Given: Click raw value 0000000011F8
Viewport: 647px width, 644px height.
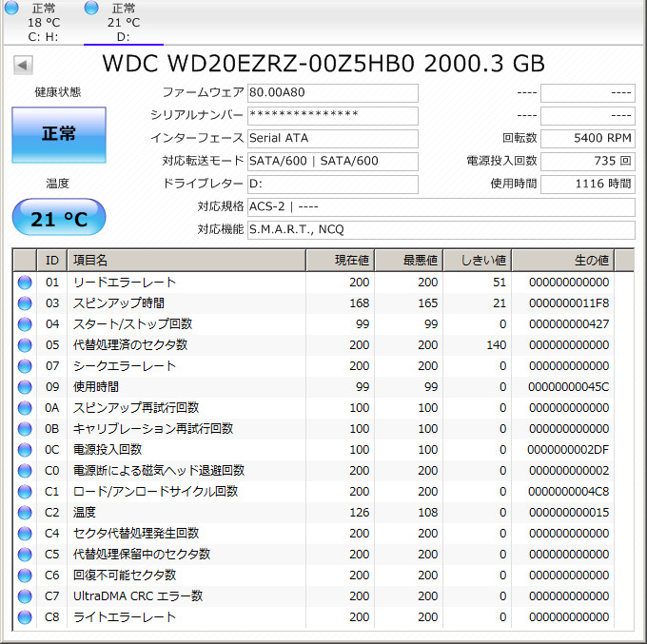Looking at the screenshot, I should [x=569, y=303].
